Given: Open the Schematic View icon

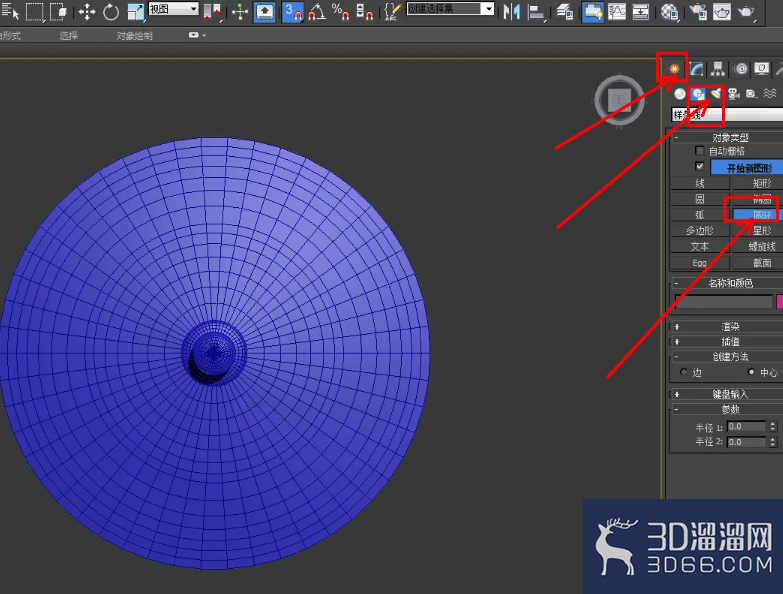Looking at the screenshot, I should (x=641, y=12).
